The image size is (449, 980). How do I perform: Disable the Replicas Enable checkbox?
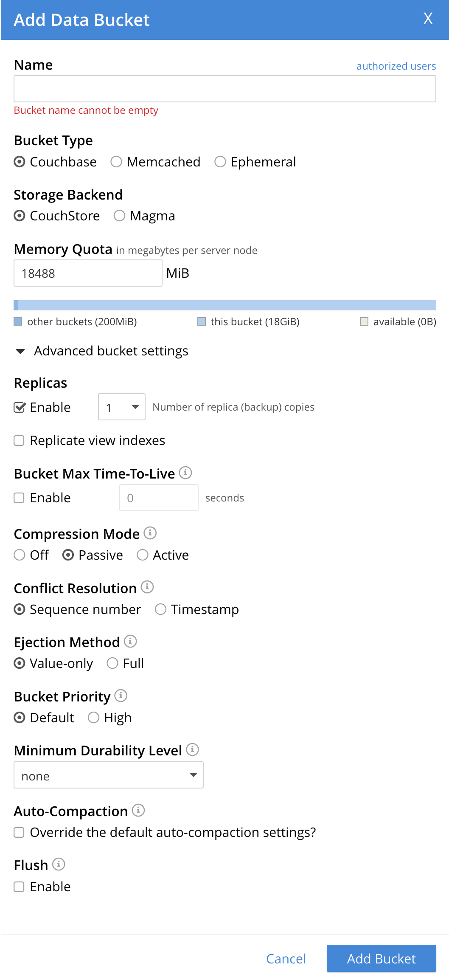[x=19, y=407]
